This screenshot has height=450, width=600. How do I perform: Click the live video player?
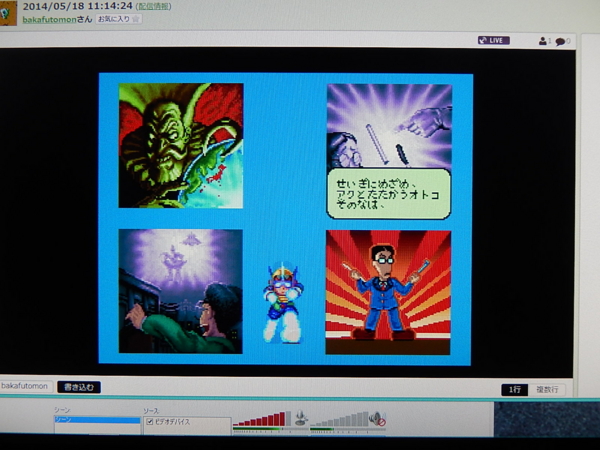[x=286, y=212]
